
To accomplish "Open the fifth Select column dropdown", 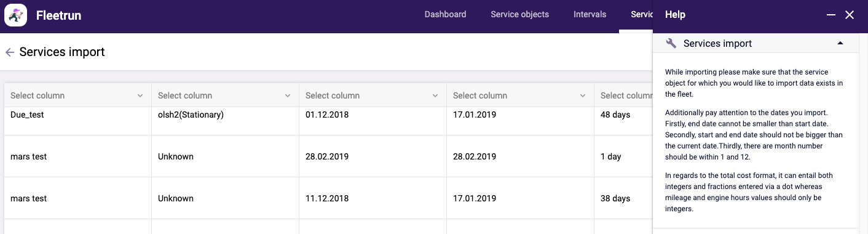I will coord(623,95).
